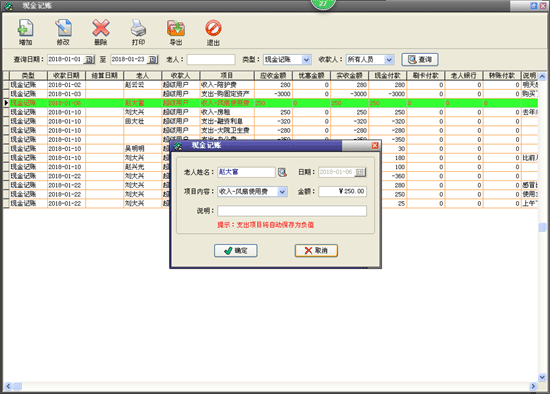The width and height of the screenshot is (550, 394).
Task: Click the 应收金额 column header
Action: pyautogui.click(x=273, y=75)
